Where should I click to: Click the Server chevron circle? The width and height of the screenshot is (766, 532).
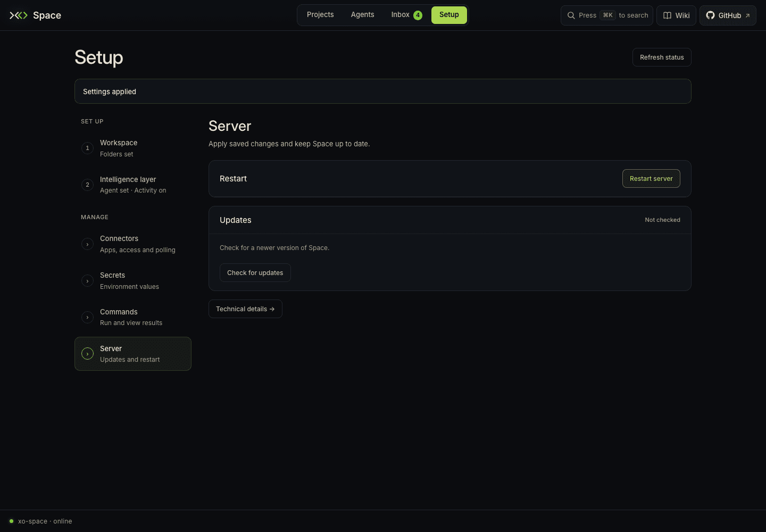click(x=87, y=354)
